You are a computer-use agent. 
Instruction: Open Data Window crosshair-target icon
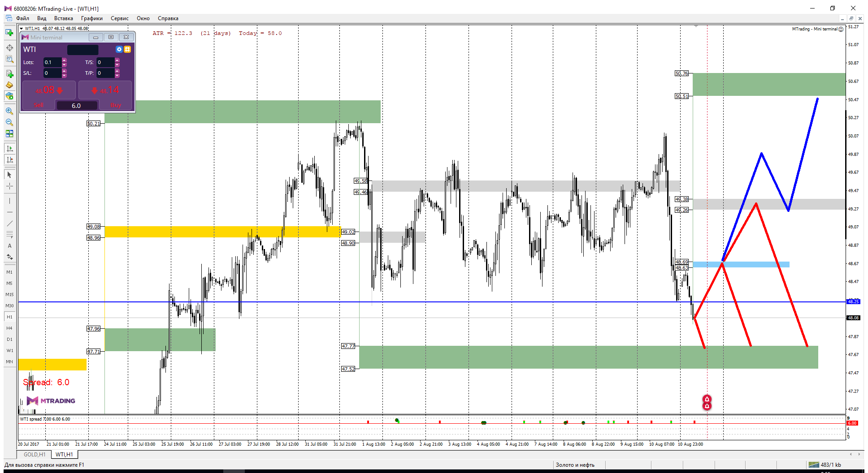pos(9,47)
